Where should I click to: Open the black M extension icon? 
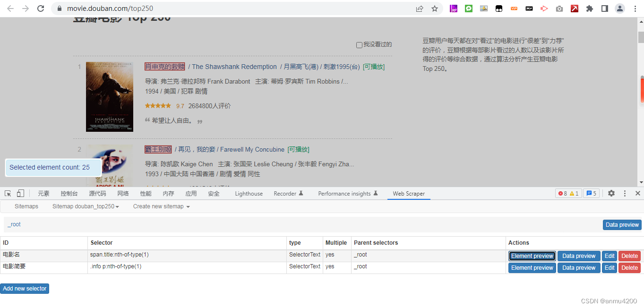529,9
